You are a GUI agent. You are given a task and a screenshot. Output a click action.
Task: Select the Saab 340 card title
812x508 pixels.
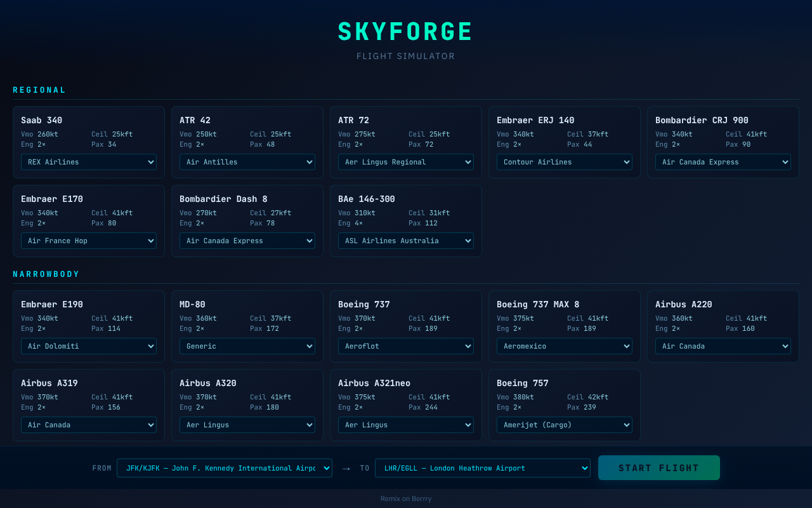pyautogui.click(x=42, y=120)
